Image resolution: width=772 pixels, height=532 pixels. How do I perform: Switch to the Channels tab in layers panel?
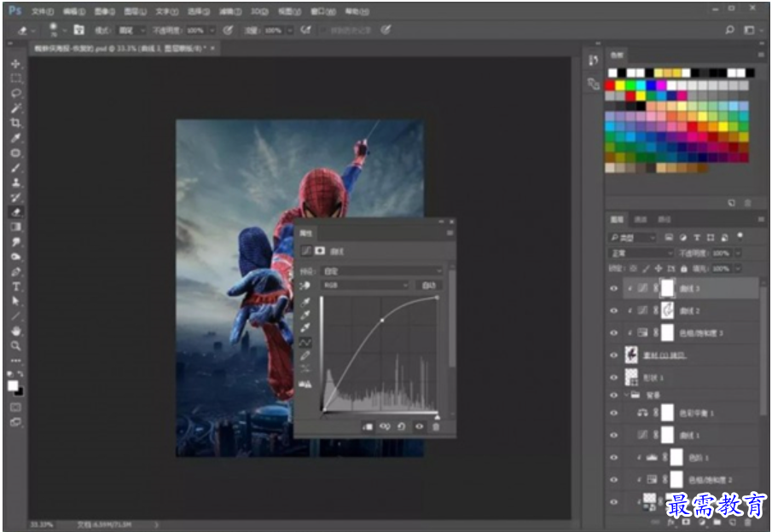(641, 219)
